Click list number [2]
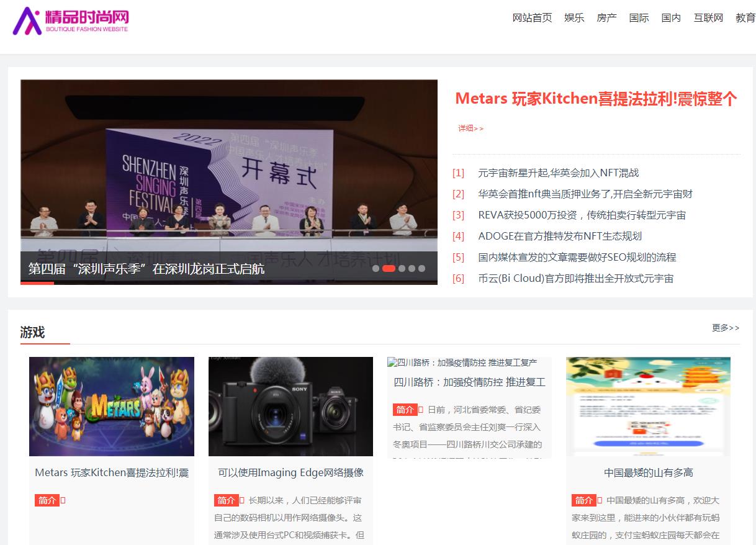This screenshot has width=756, height=545. pos(458,194)
